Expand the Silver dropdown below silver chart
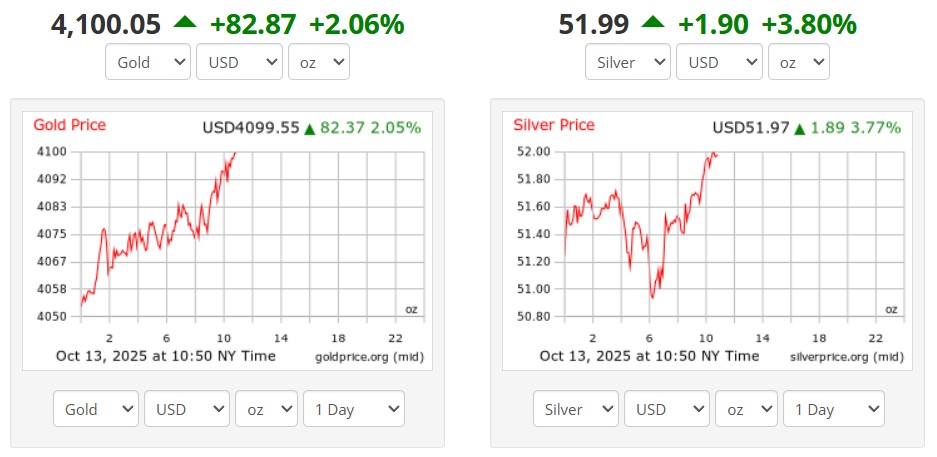Viewport: 937px width, 457px height. click(x=576, y=409)
